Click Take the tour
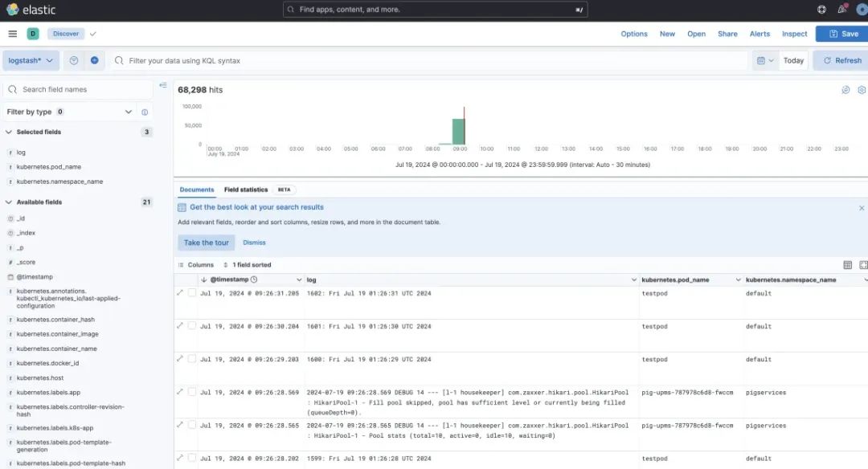 click(206, 243)
